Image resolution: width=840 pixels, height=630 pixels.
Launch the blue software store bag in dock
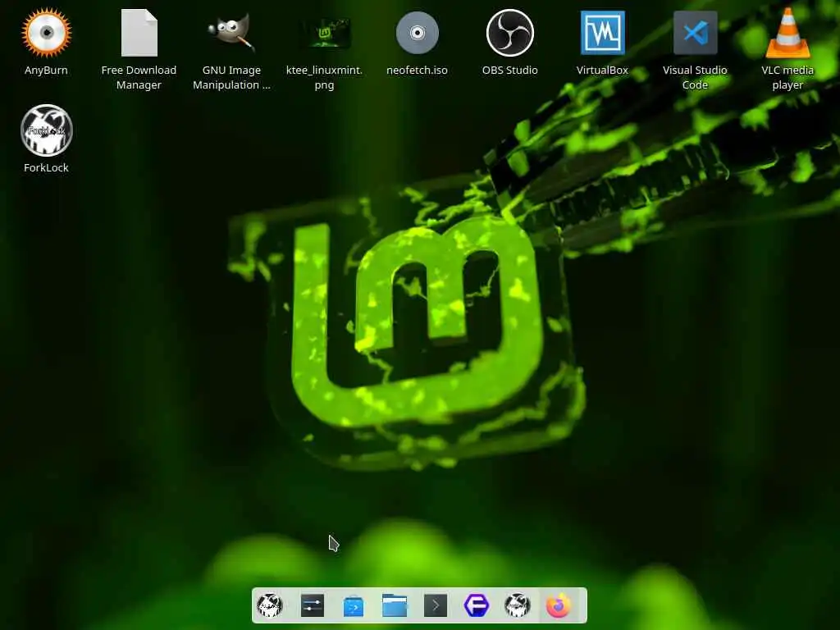click(353, 606)
